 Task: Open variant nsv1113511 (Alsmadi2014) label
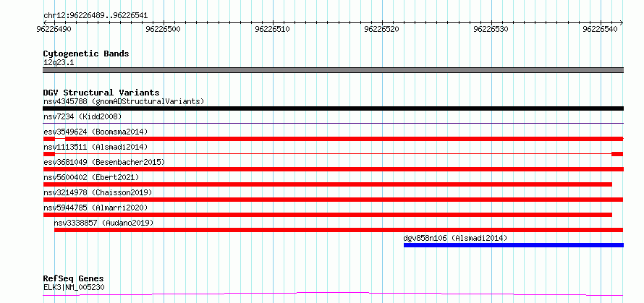pos(96,147)
